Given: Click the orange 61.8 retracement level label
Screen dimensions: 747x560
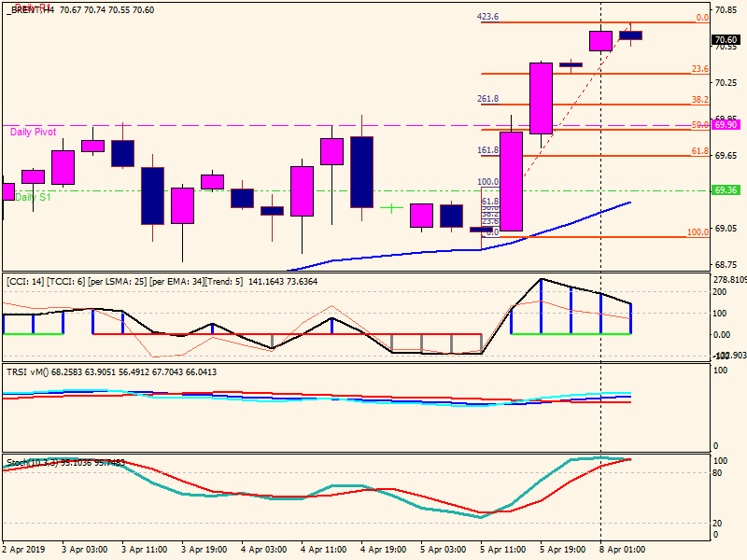Looking at the screenshot, I should pos(699,150).
